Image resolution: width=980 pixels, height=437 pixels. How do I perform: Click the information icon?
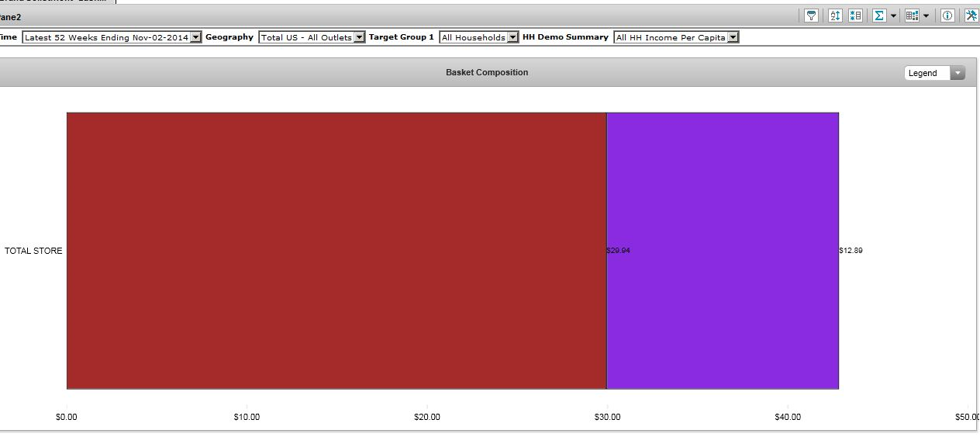(947, 16)
